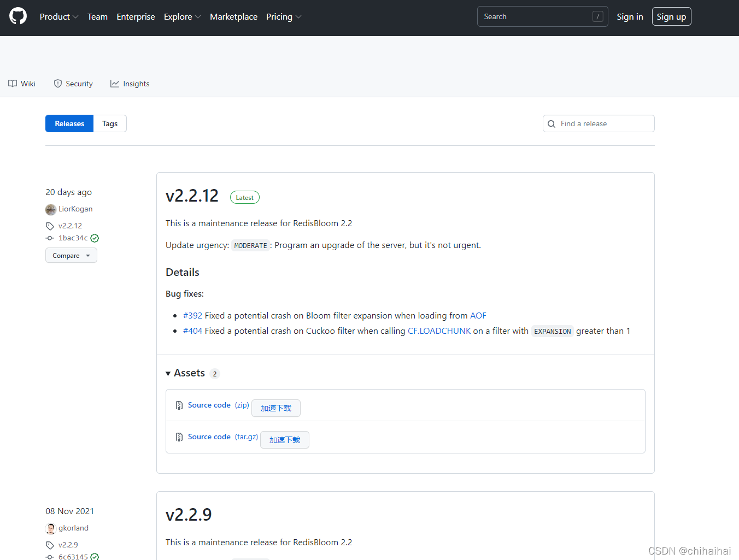Image resolution: width=739 pixels, height=560 pixels.
Task: Click 加速下载 button for tar.gz
Action: click(285, 440)
